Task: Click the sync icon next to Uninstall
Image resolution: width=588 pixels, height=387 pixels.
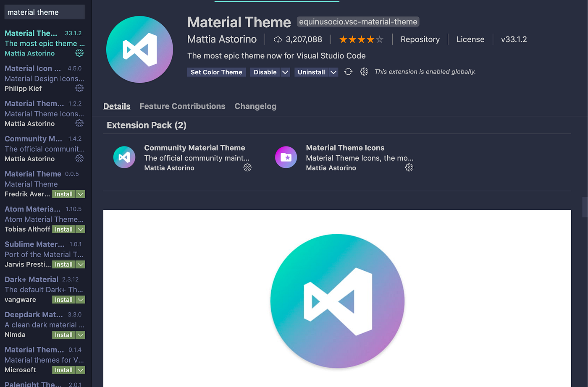Action: tap(348, 71)
